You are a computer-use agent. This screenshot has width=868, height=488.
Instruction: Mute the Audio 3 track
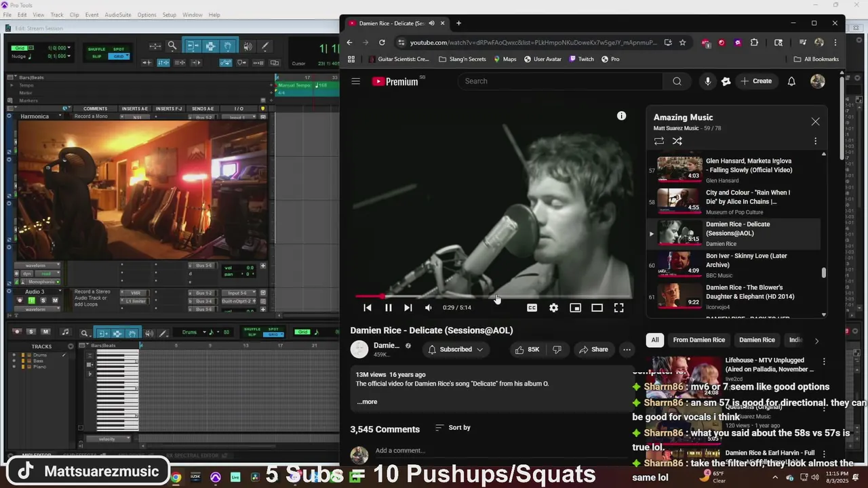(x=55, y=300)
